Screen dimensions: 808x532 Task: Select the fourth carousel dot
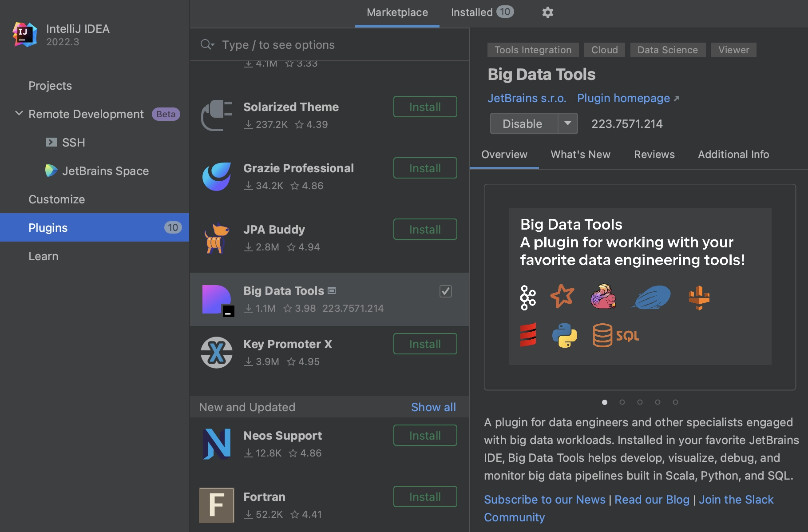(x=657, y=402)
